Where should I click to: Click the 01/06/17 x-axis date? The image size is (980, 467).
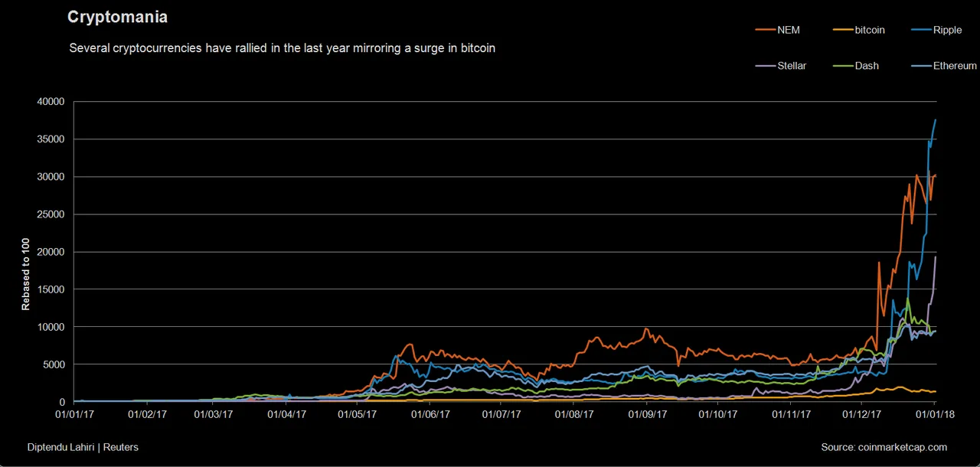[x=430, y=414]
